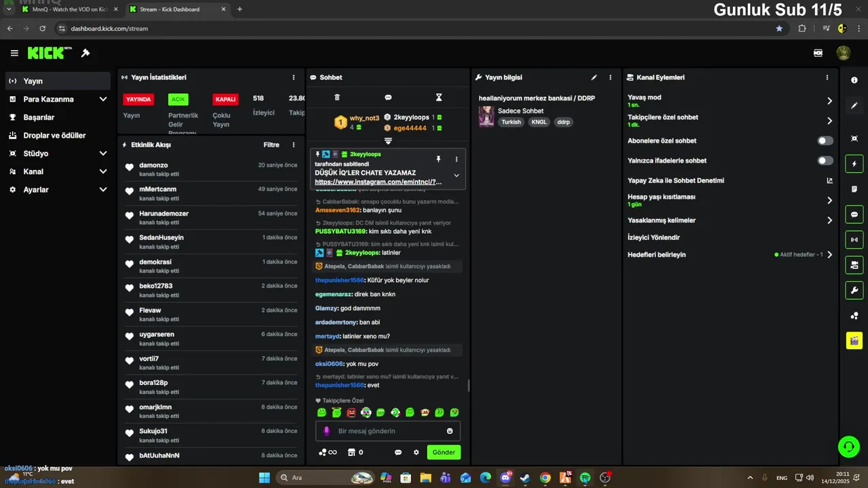Click the speech bubble icon in chat toolbar
This screenshot has width=868, height=488.
coord(388,98)
